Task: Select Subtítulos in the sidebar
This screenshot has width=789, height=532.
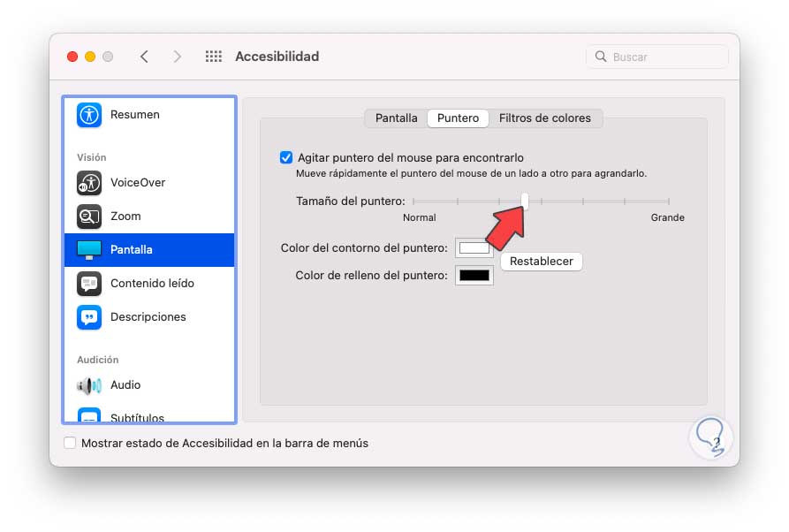Action: [x=137, y=417]
